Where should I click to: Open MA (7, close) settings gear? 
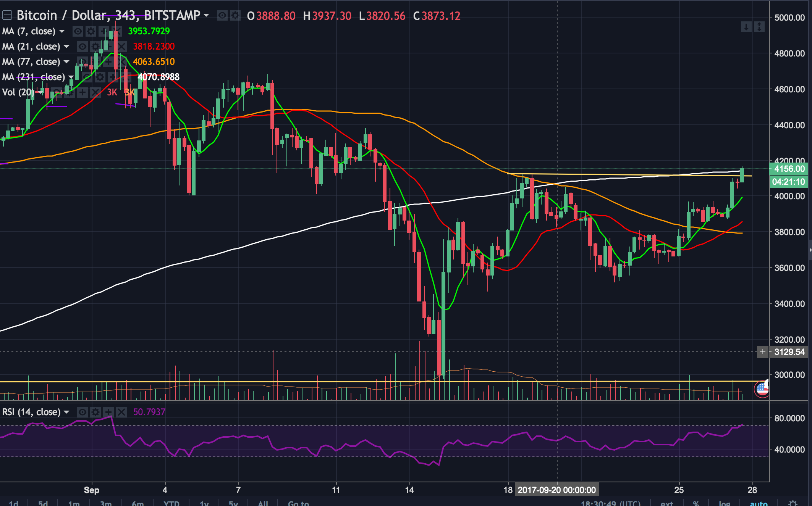(x=91, y=31)
